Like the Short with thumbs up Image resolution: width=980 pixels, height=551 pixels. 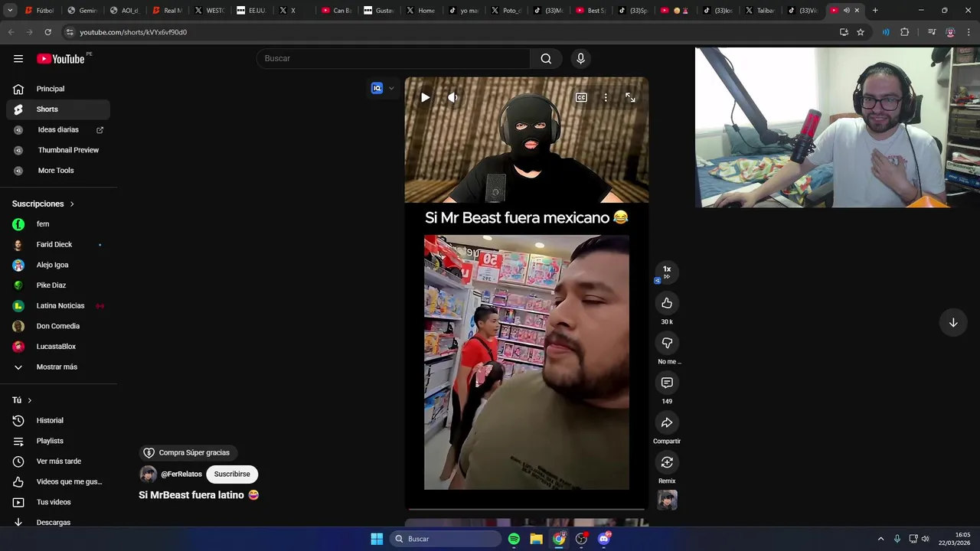667,303
